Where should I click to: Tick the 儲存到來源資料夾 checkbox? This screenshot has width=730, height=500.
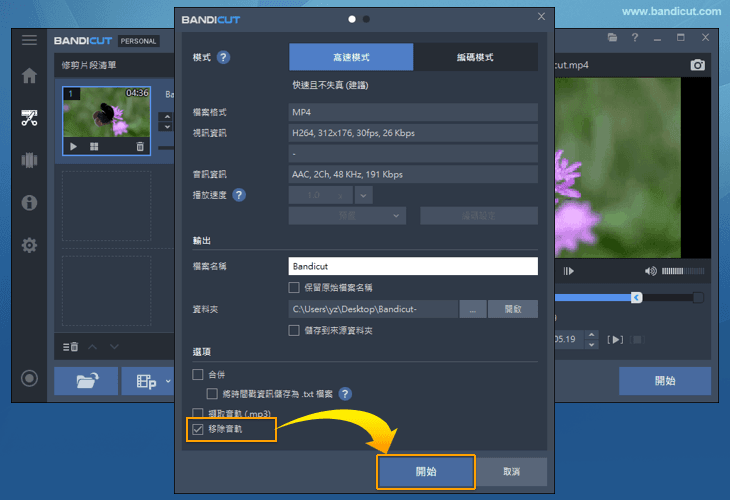point(294,330)
